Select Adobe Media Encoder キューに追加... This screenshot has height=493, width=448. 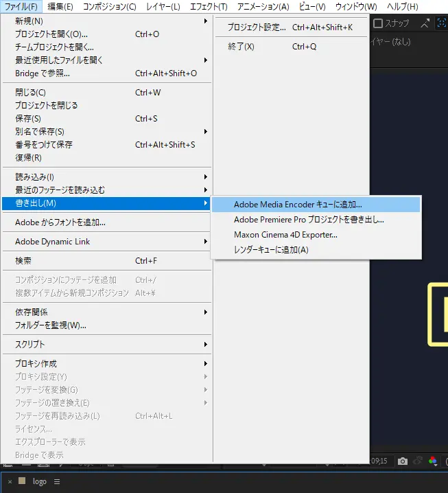coord(316,205)
